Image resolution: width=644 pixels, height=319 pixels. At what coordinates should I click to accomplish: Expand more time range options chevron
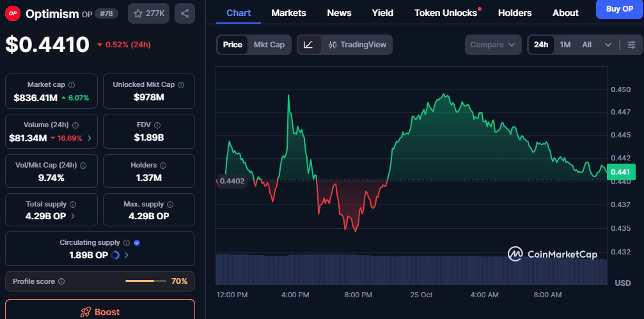click(608, 45)
